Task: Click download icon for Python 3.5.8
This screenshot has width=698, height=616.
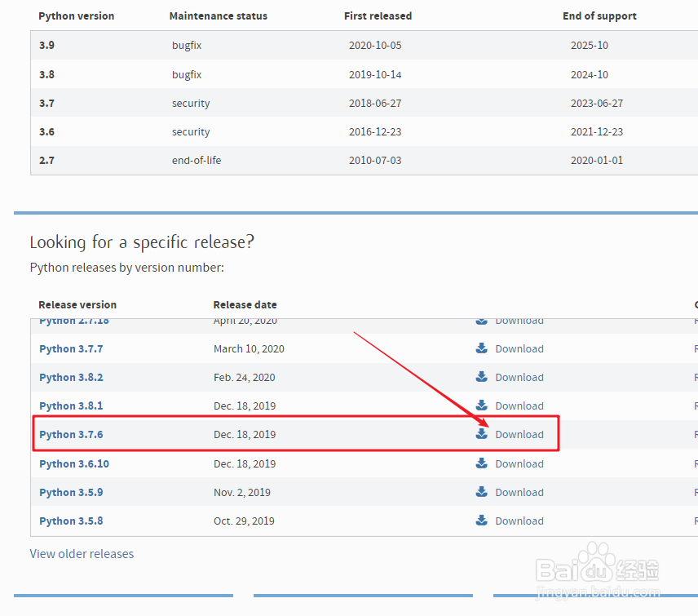Action: point(481,521)
